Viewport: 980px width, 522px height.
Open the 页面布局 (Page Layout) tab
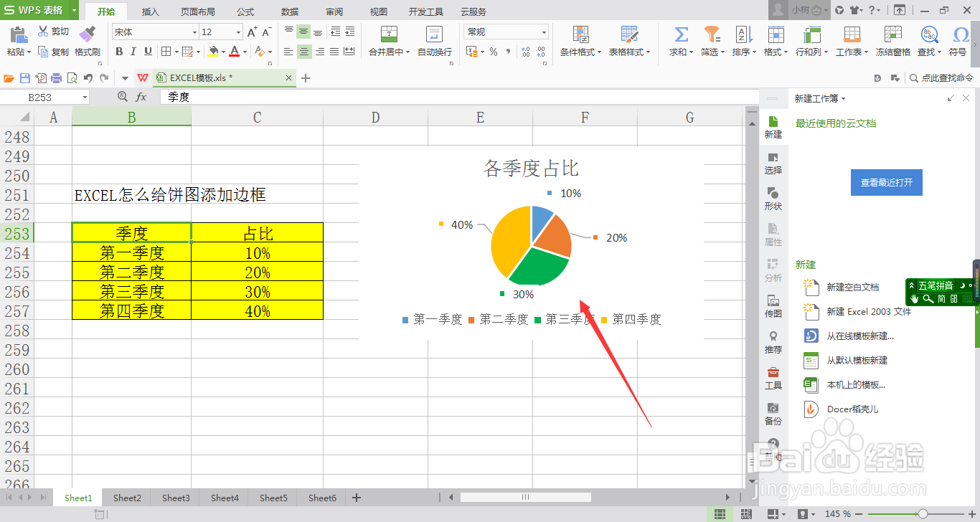coord(197,11)
